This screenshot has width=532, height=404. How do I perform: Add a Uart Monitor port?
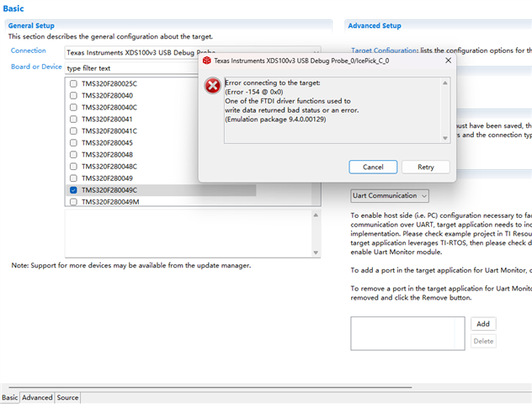[x=483, y=324]
